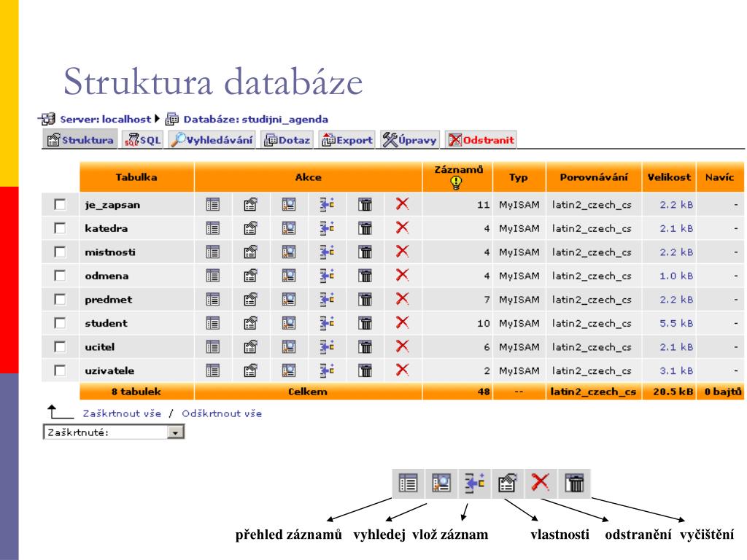The image size is (747, 560).
Task: Click size '3.1 kB' of uzivatele
Action: tap(676, 371)
